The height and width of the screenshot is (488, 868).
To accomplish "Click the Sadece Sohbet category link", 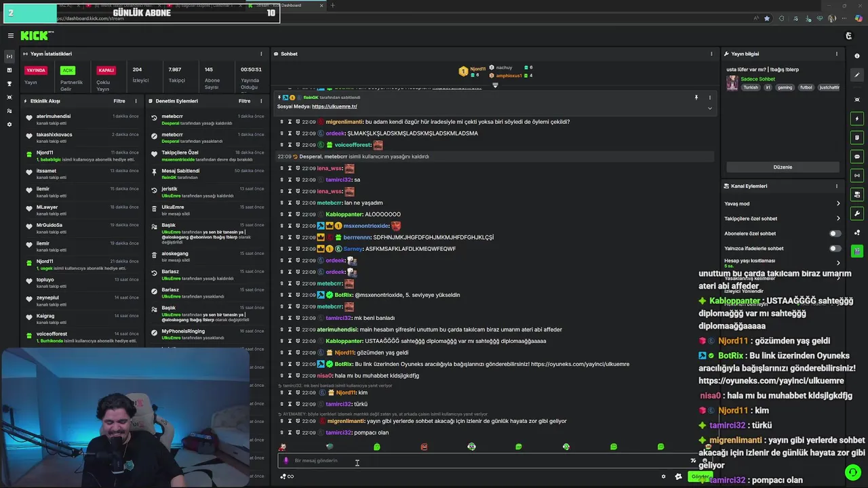I will (x=757, y=79).
